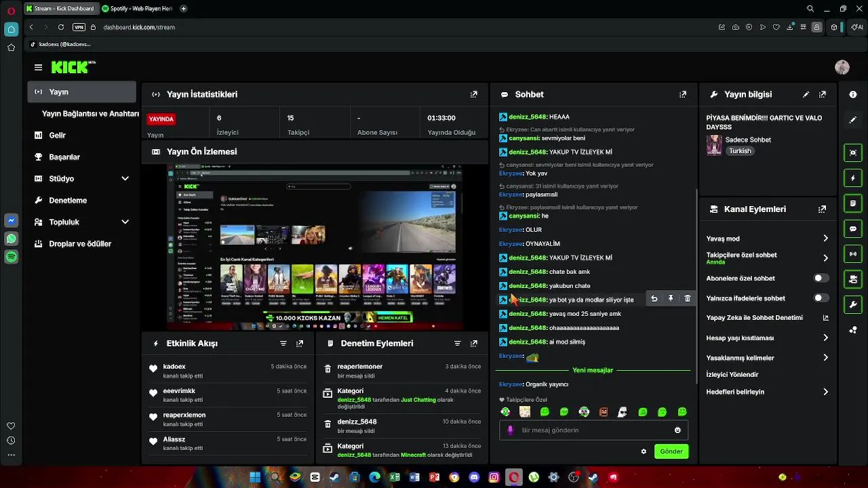Click the pencil icon in right sidebar
The height and width of the screenshot is (488, 868).
coord(853,119)
